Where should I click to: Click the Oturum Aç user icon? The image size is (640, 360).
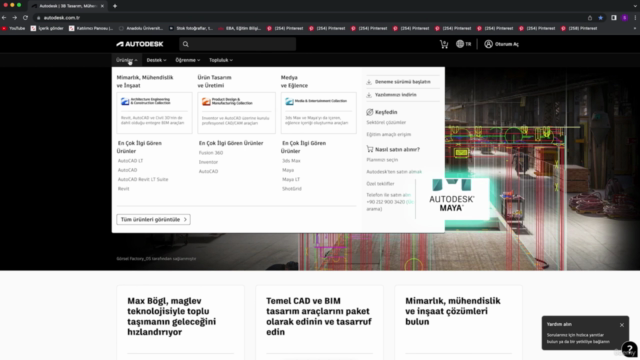tap(488, 44)
